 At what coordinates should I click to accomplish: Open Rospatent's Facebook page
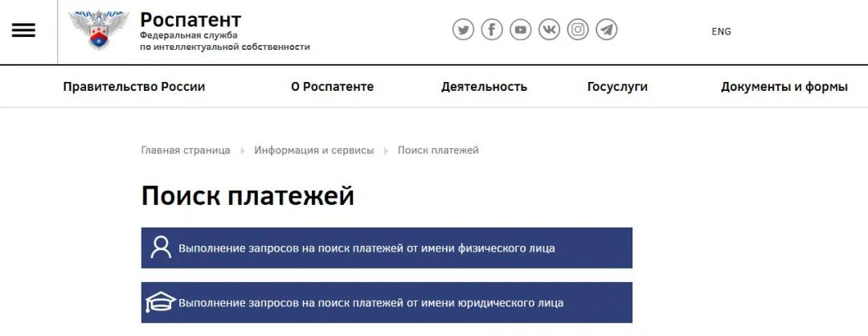(x=492, y=29)
